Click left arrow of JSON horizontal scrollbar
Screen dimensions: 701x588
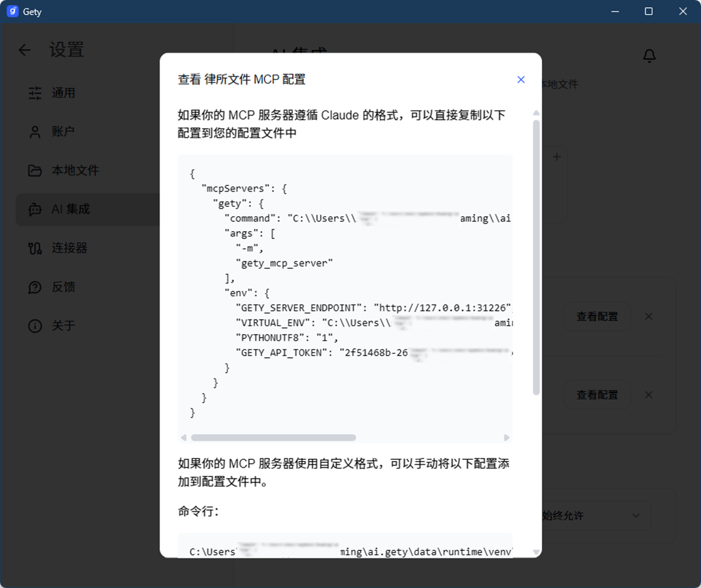click(x=183, y=437)
